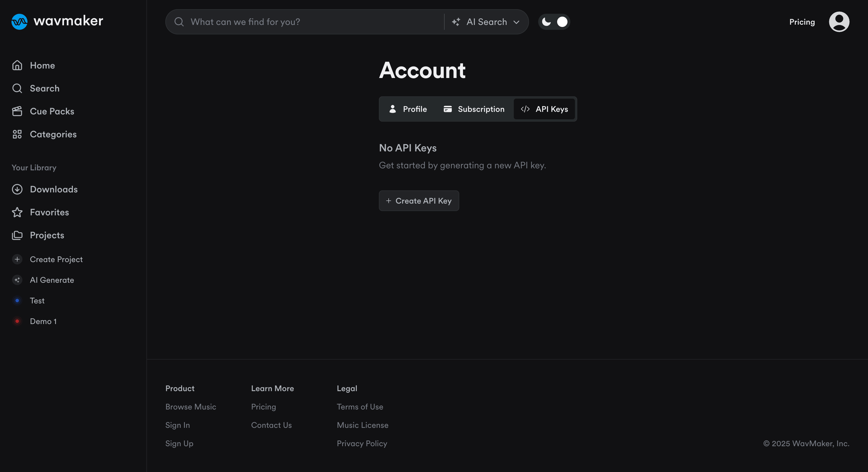
Task: Open the Pricing page
Action: click(x=802, y=22)
